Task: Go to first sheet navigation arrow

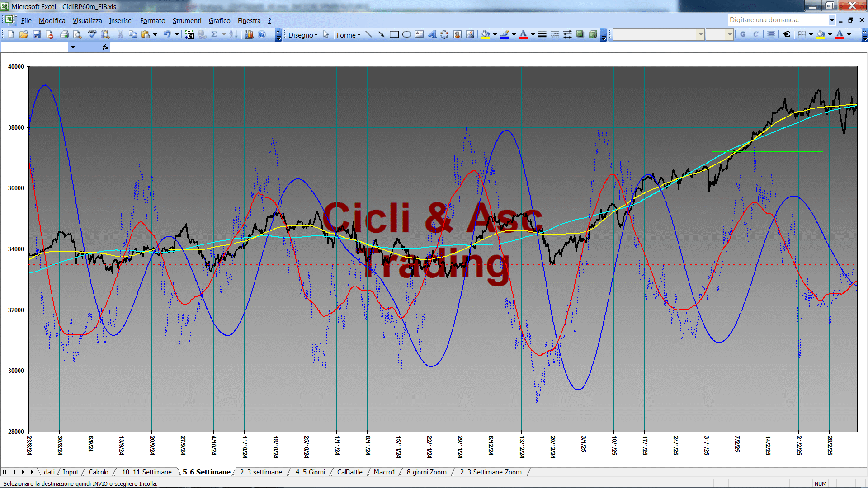Action: (x=5, y=472)
